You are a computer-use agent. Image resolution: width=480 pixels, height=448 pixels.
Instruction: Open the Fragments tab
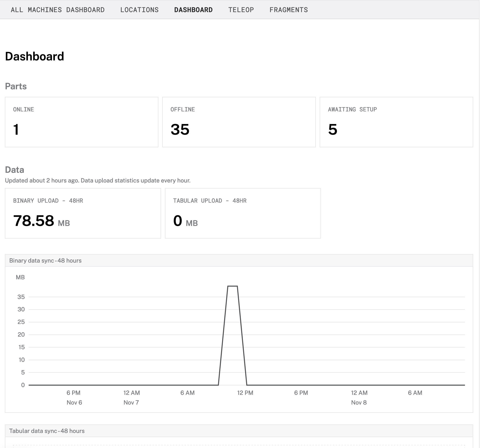289,10
